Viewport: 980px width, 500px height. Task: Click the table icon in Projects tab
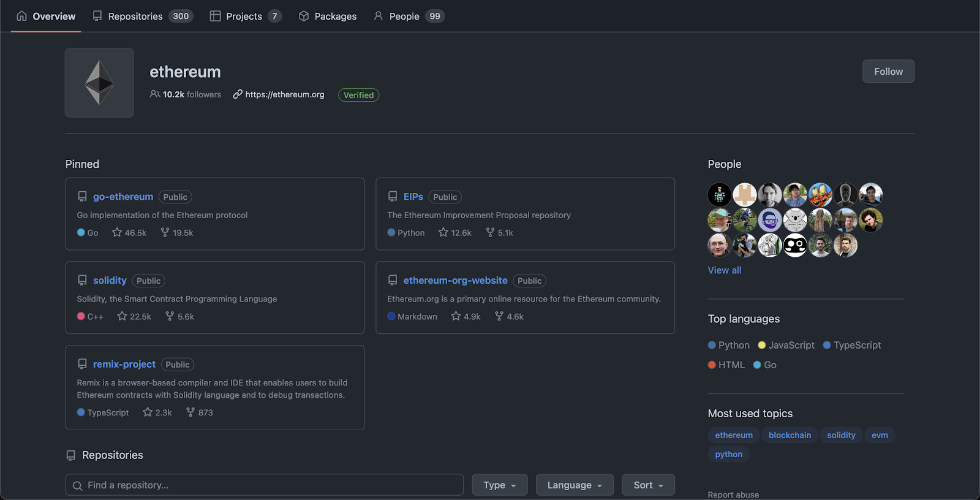[215, 16]
